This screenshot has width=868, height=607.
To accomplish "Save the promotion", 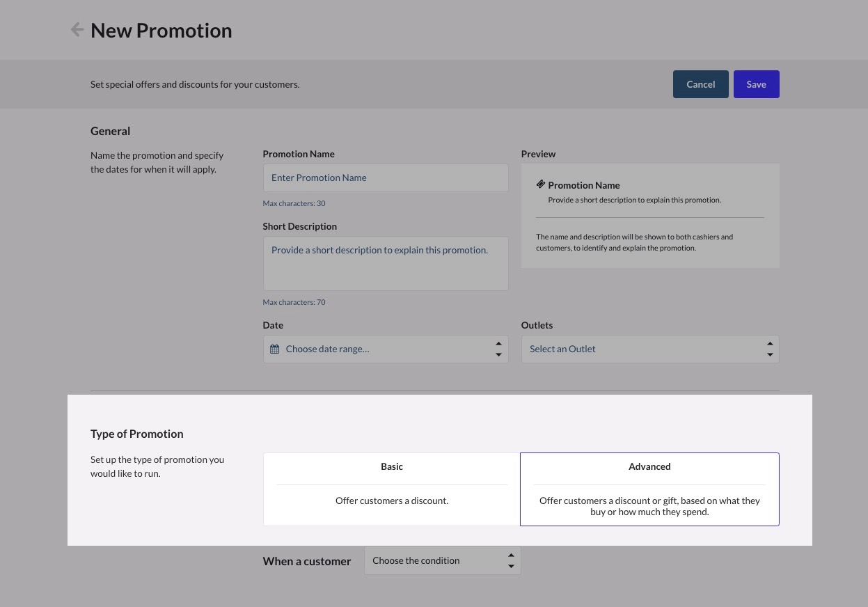I will pos(756,84).
